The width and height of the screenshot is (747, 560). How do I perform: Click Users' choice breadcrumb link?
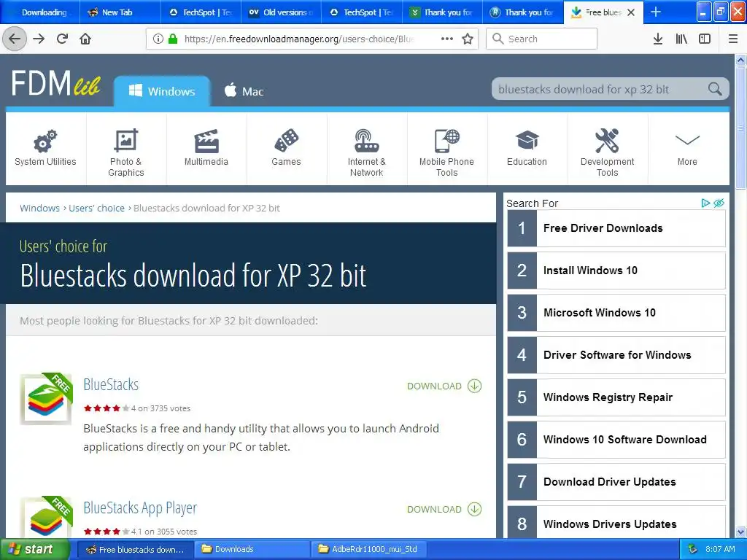click(97, 208)
